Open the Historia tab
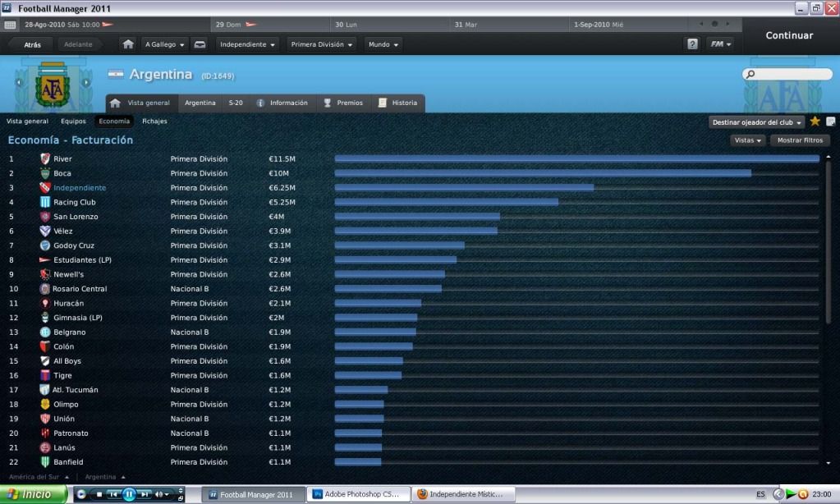 [398, 103]
